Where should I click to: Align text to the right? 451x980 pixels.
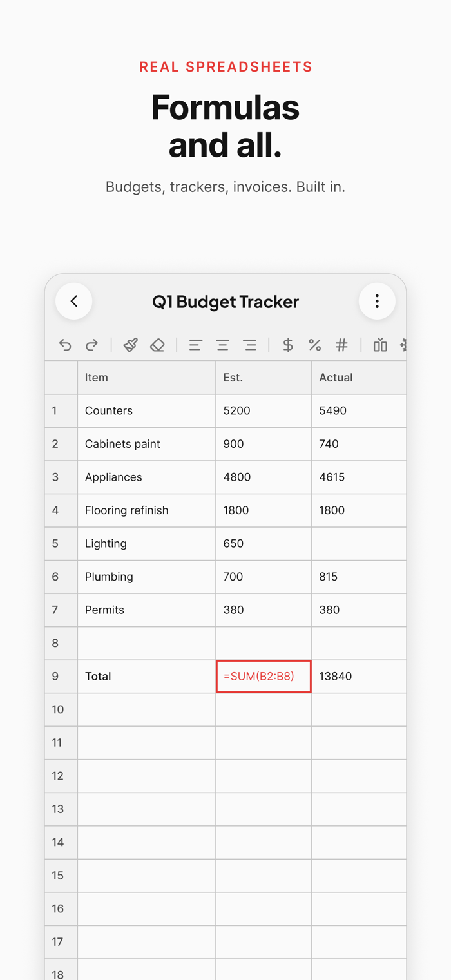[x=250, y=345]
